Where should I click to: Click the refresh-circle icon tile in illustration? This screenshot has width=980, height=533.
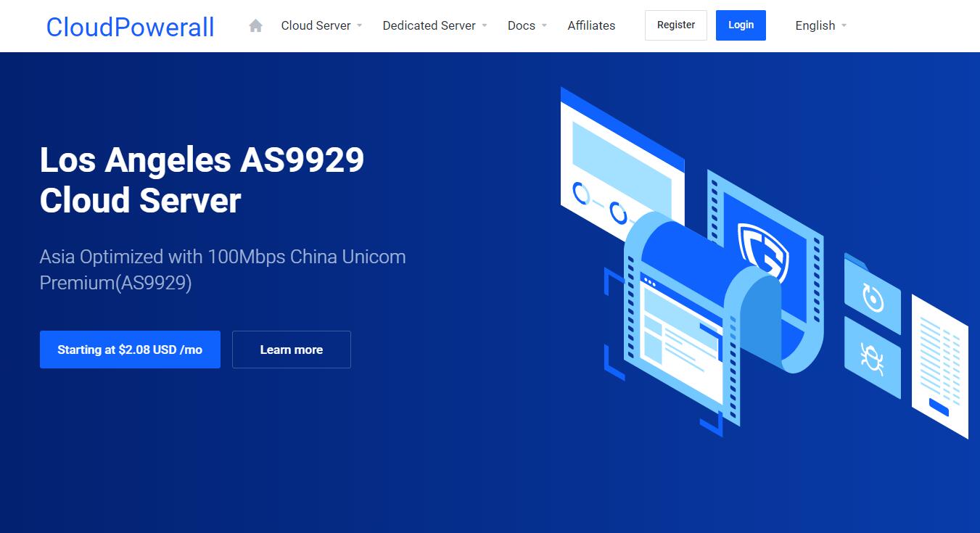[x=872, y=294]
